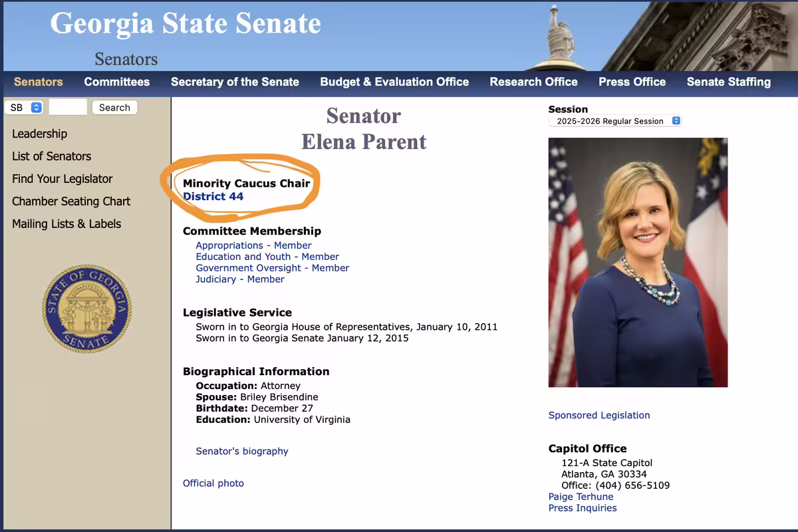
Task: Click the Committee Membership heading
Action: 252,231
